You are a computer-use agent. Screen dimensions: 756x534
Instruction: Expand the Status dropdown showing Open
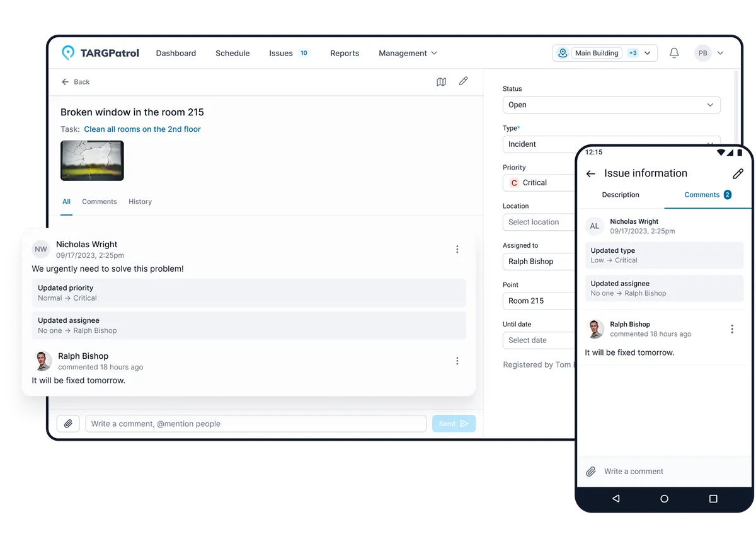coord(611,105)
